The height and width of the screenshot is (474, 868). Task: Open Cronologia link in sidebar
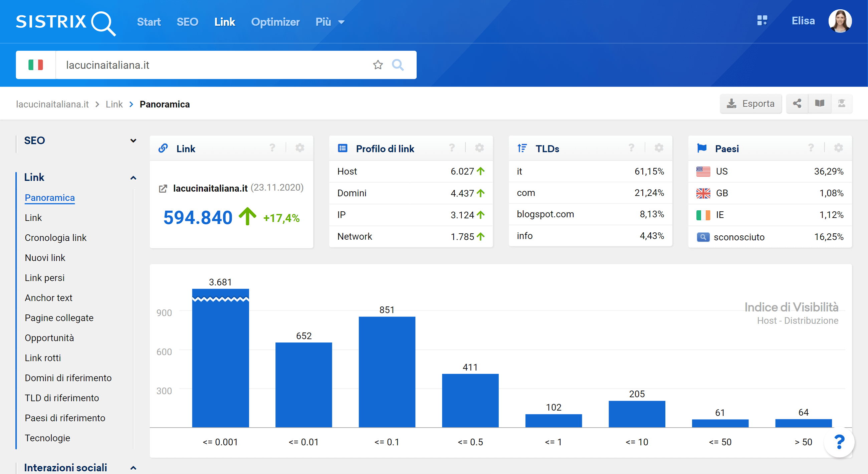(56, 238)
